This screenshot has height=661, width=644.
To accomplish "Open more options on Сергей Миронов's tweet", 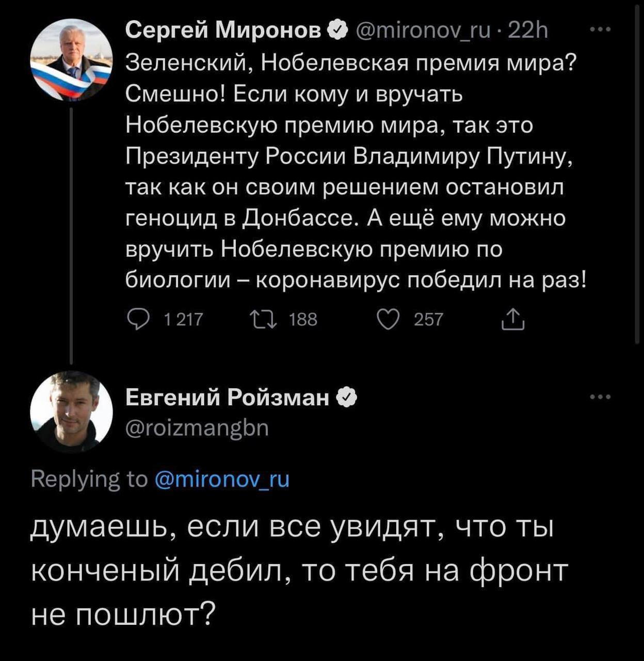I will 601,30.
